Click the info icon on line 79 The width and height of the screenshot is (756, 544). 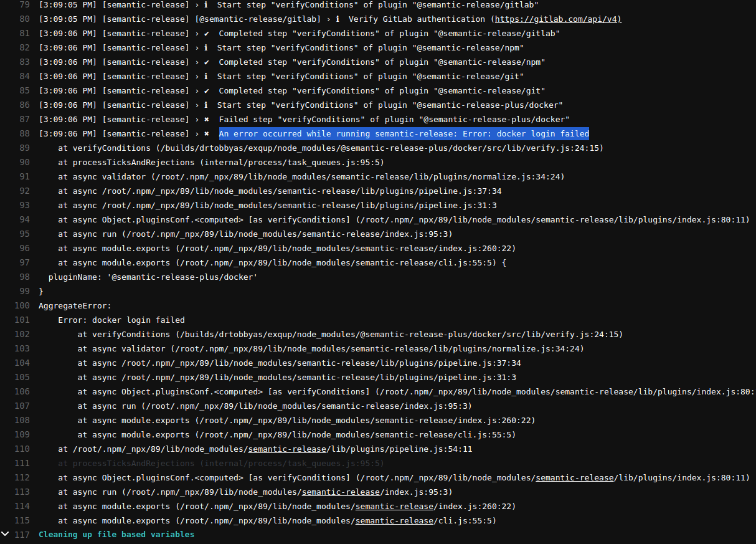point(206,5)
